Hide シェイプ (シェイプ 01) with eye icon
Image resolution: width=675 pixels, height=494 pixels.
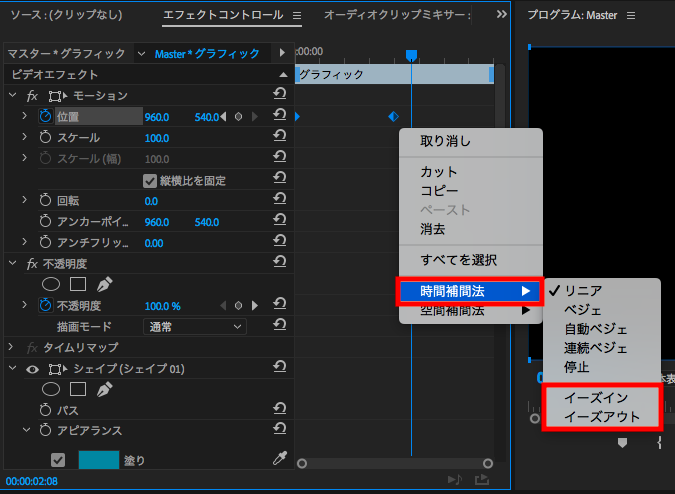32,369
